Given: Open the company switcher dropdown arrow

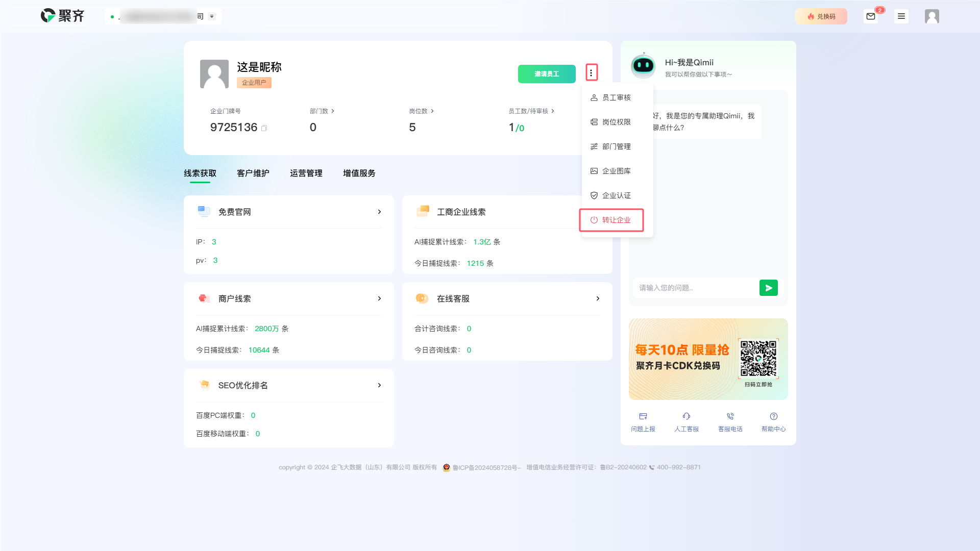Looking at the screenshot, I should pos(212,16).
